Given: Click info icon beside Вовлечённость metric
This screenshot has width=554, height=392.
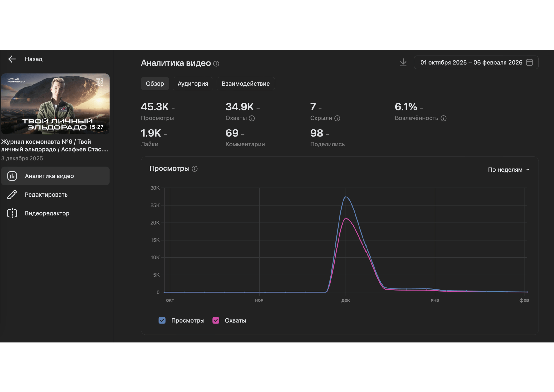Looking at the screenshot, I should tap(443, 118).
